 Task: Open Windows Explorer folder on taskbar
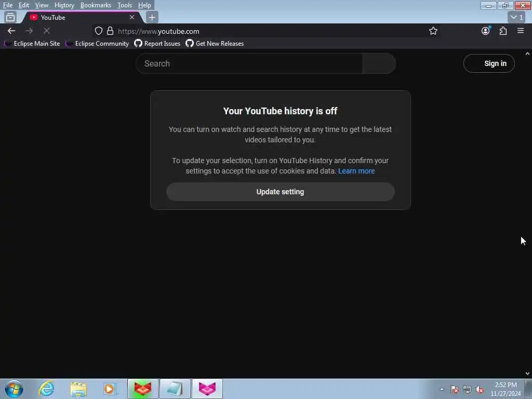(x=78, y=389)
